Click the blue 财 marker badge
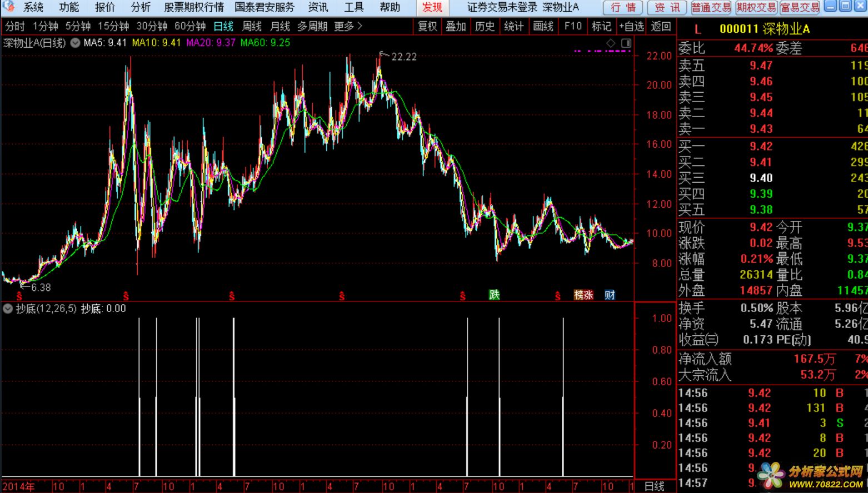Screen dimensions: 868x493 click(610, 295)
